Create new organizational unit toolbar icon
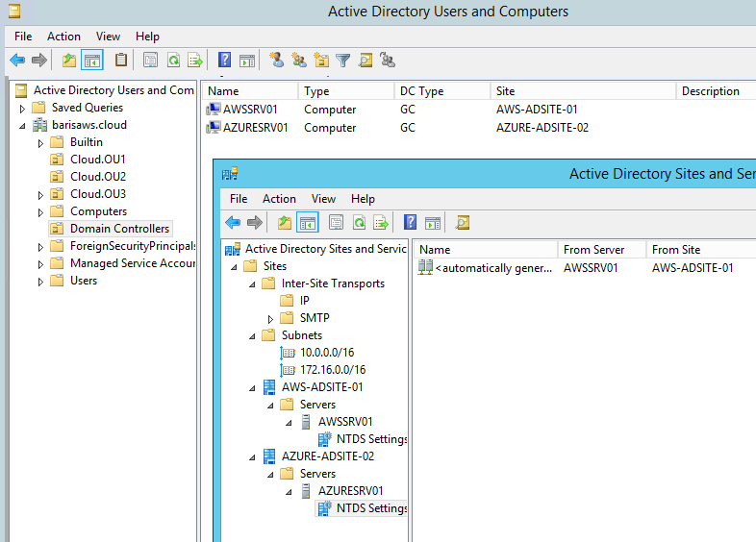Screen dimensions: 756x542 point(321,61)
